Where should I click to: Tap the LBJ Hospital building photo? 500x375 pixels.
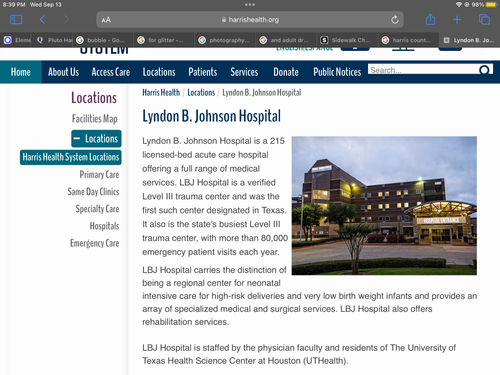(384, 206)
